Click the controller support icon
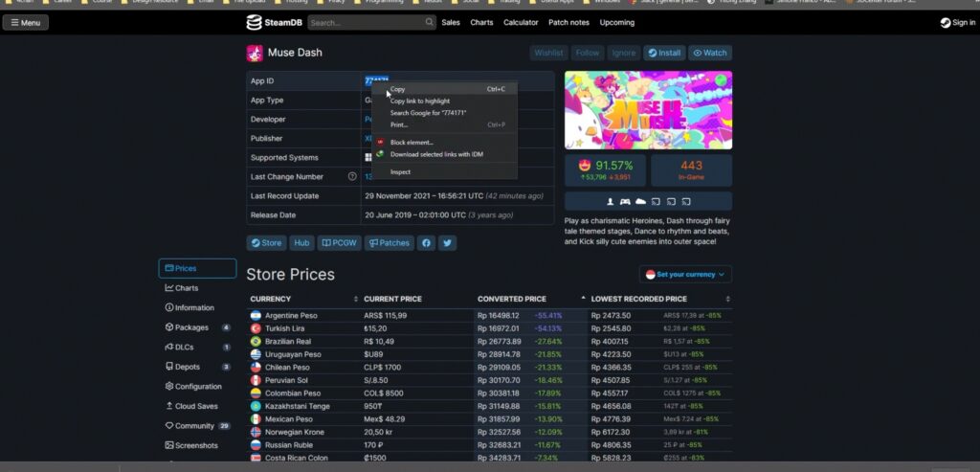Image resolution: width=980 pixels, height=472 pixels. pos(625,201)
